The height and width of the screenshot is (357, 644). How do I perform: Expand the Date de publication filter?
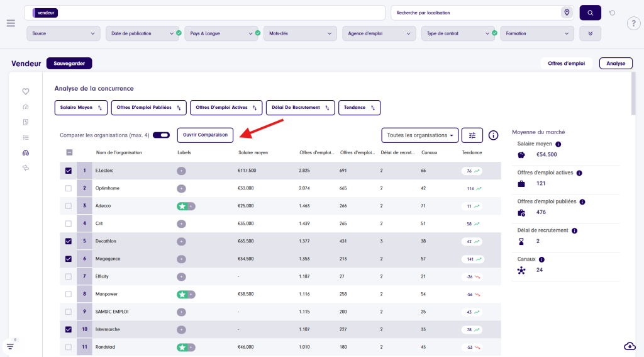tap(143, 33)
